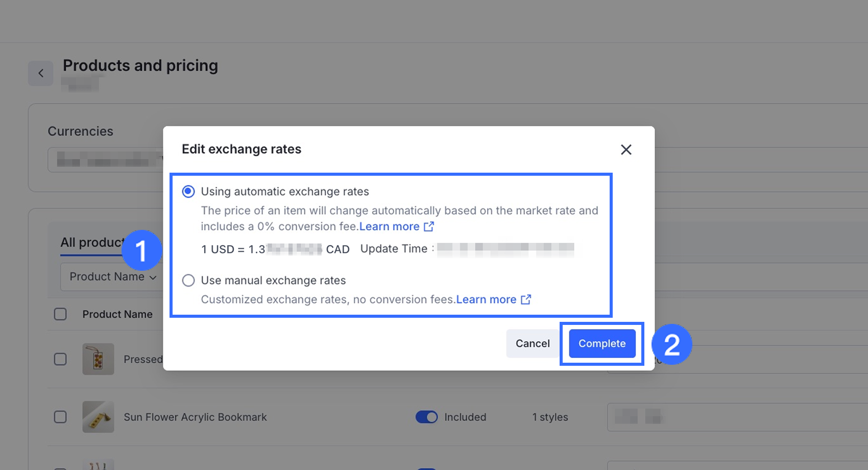The image size is (868, 470).
Task: Open the Pressed product thumbnail
Action: coord(98,359)
